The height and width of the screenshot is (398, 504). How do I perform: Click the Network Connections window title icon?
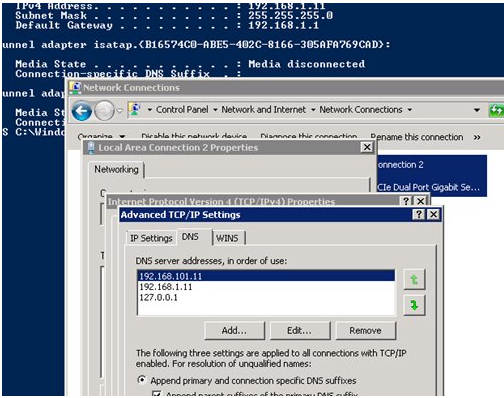pos(75,88)
